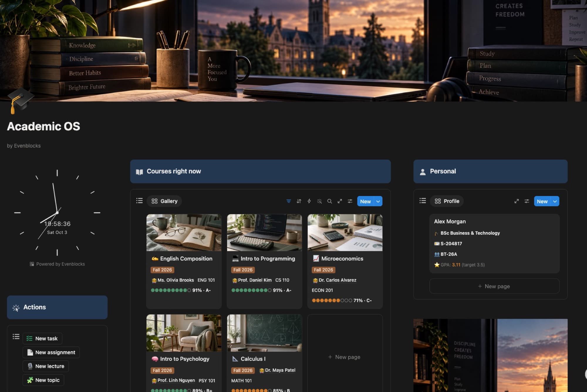Viewport: 587px width, 392px height.
Task: Click the filter icon in Courses gallery toolbar
Action: click(x=289, y=201)
